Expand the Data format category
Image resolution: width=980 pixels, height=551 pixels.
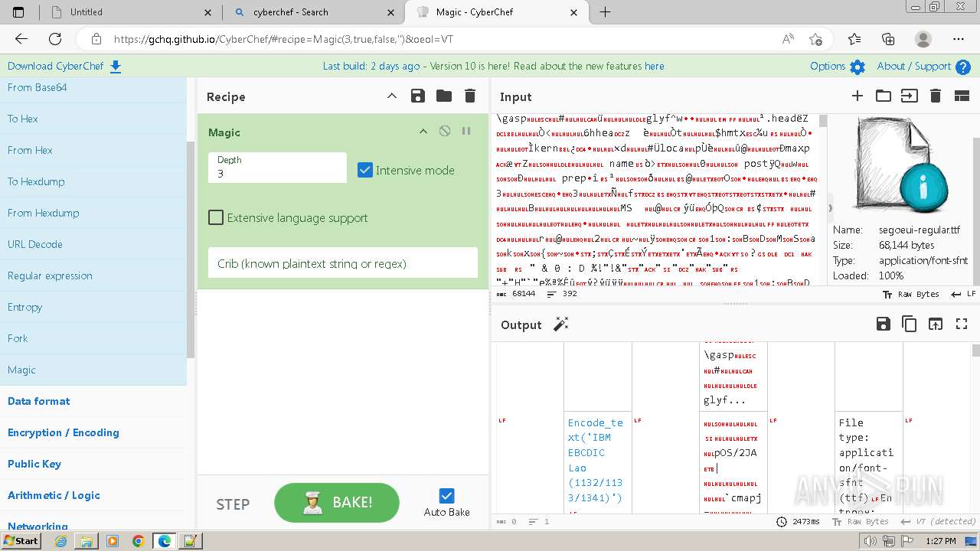pyautogui.click(x=93, y=401)
